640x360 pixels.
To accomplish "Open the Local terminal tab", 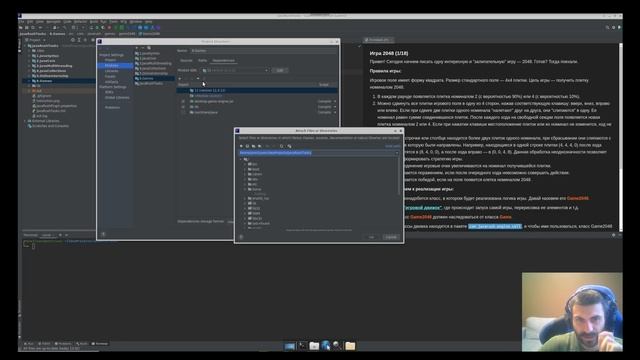I will tap(47, 235).
